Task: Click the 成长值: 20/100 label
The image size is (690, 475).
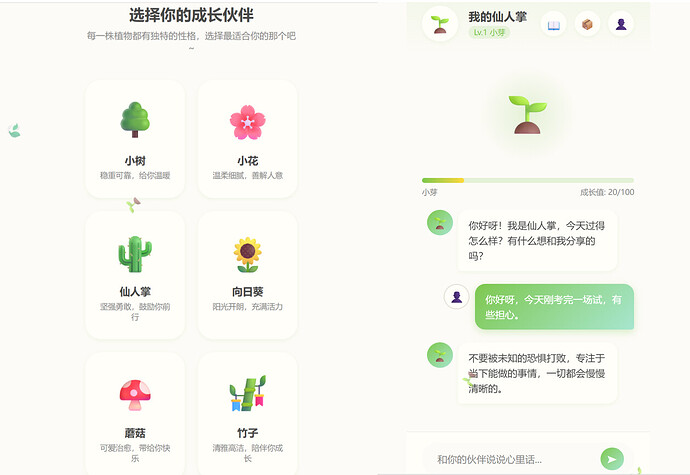Action: (607, 192)
